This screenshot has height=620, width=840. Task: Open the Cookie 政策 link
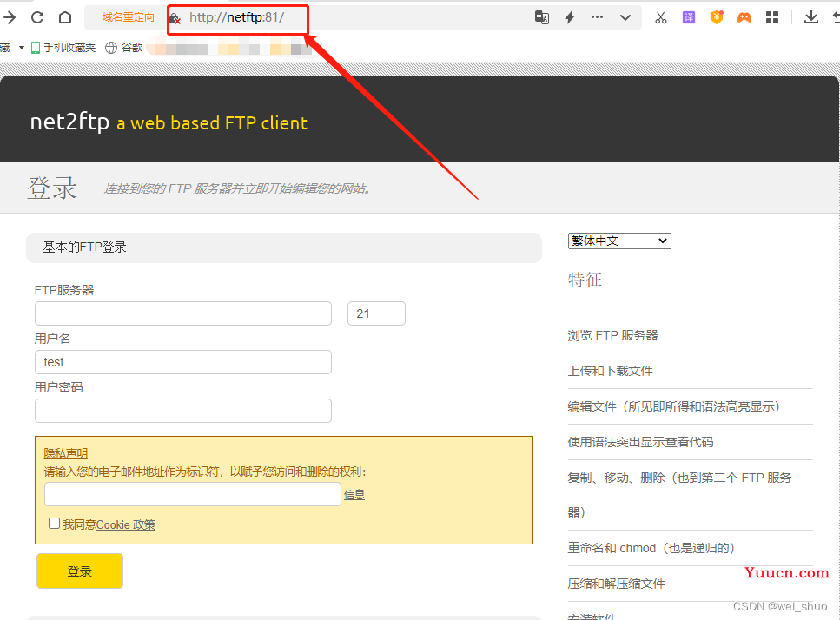tap(126, 524)
